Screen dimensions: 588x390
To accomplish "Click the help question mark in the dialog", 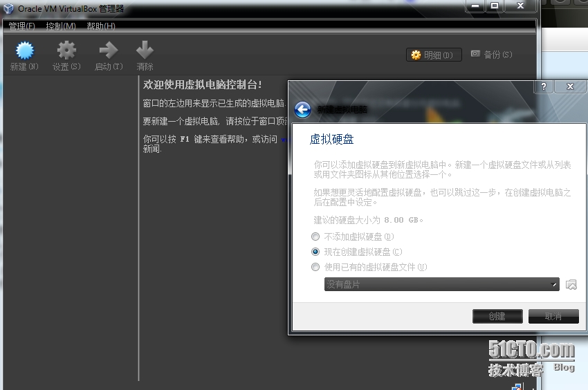I will pyautogui.click(x=544, y=86).
